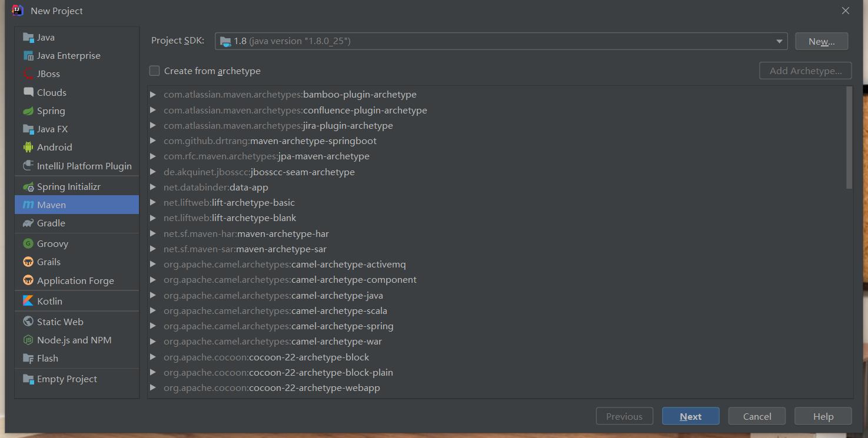This screenshot has width=868, height=438.
Task: Click the Empty Project folder icon
Action: 28,379
